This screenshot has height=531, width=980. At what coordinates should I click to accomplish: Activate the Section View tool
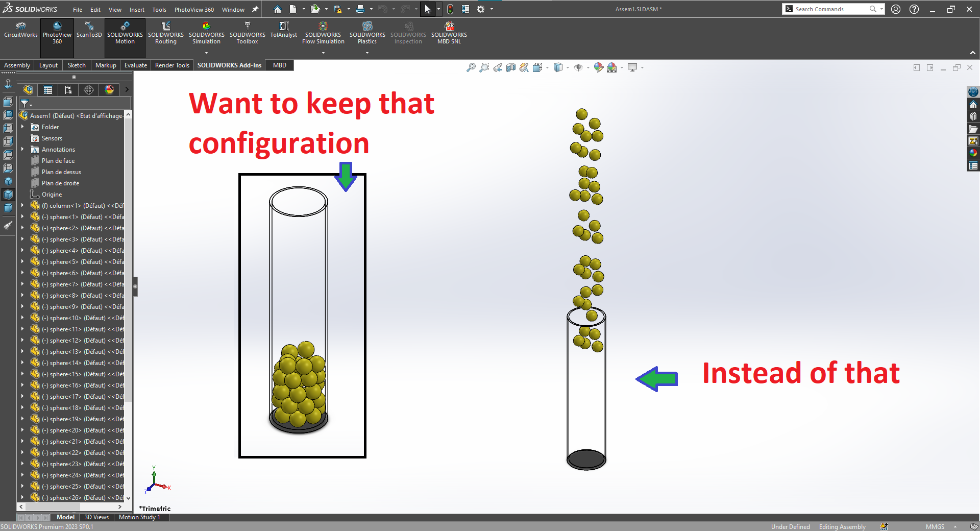(x=511, y=67)
